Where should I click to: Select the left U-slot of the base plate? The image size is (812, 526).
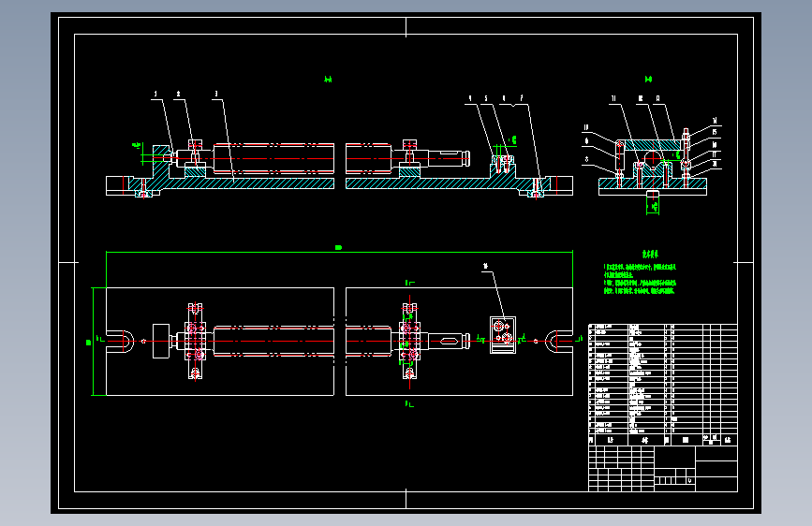click(x=121, y=342)
